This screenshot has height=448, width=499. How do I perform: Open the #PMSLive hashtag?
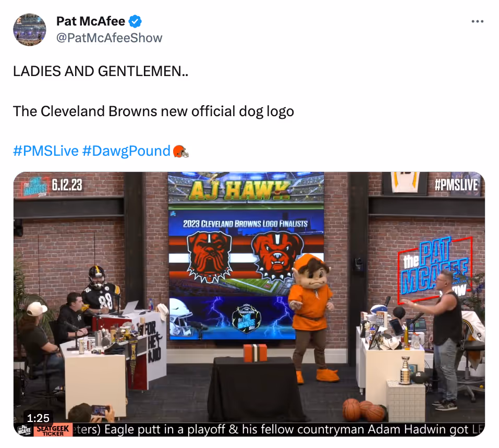click(x=46, y=151)
